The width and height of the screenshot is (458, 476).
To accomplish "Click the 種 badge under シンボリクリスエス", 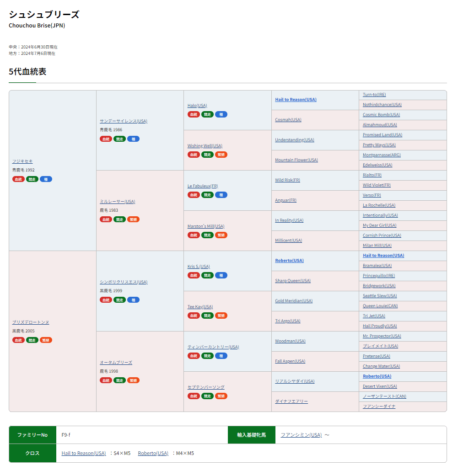I will (133, 300).
